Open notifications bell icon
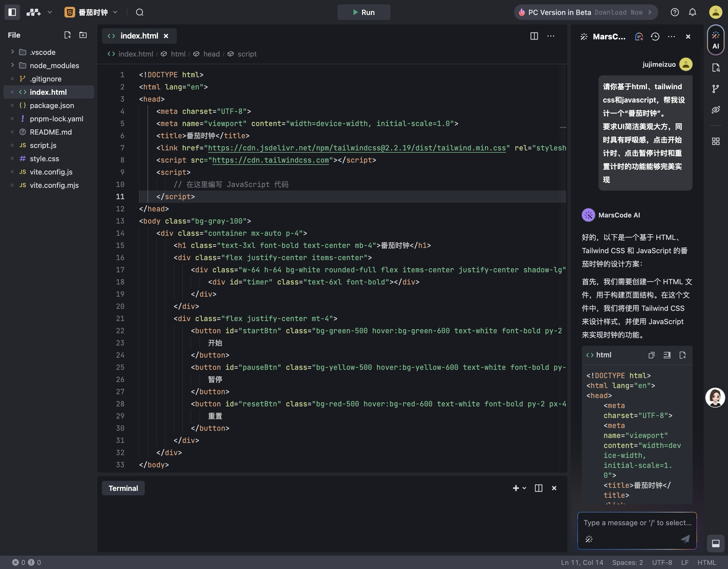The height and width of the screenshot is (569, 728). coord(692,12)
